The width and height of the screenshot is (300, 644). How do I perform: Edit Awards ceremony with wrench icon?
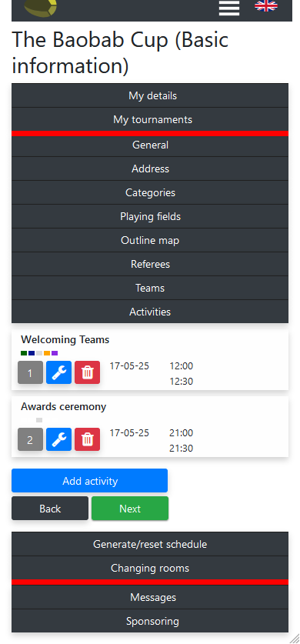tap(58, 439)
